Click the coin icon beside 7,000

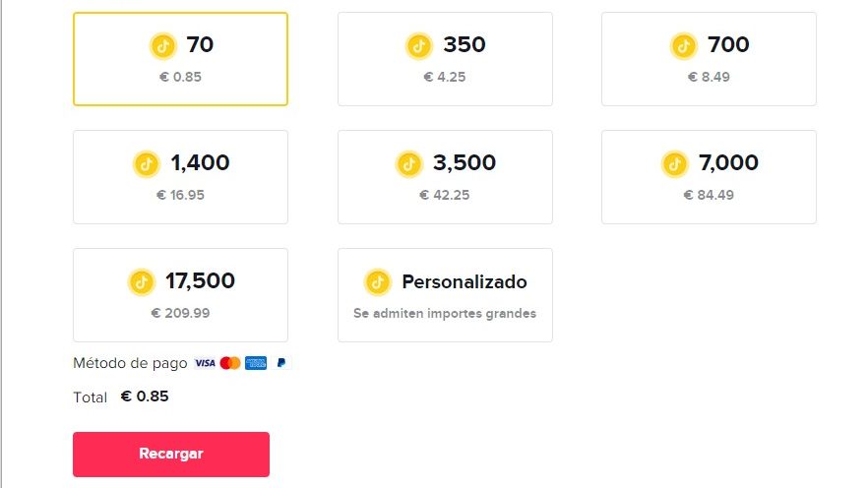(674, 163)
